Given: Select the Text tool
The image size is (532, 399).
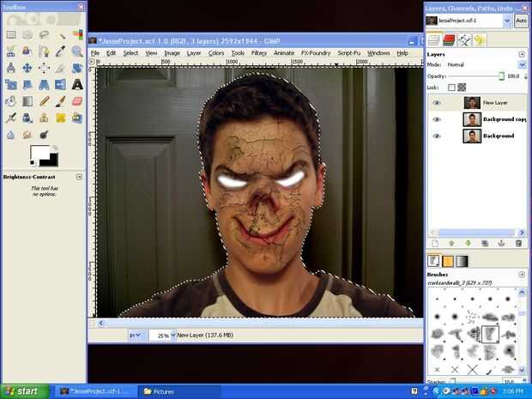Looking at the screenshot, I should click(77, 84).
